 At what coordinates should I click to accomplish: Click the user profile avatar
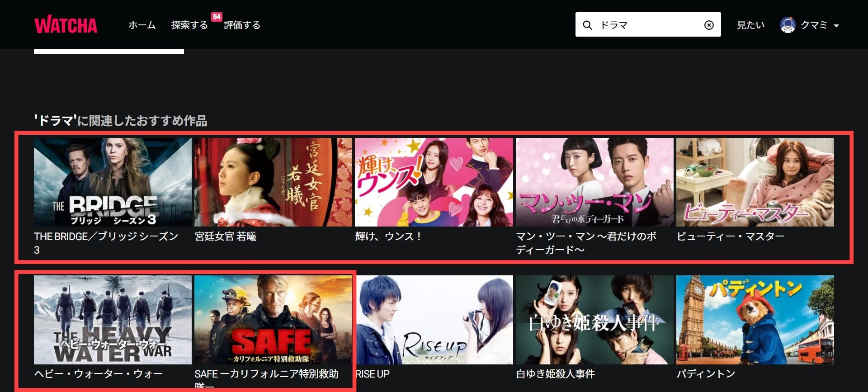[x=788, y=25]
